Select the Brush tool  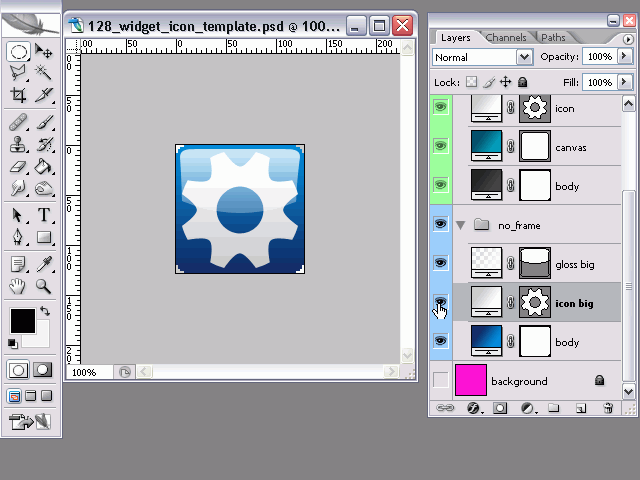point(43,122)
